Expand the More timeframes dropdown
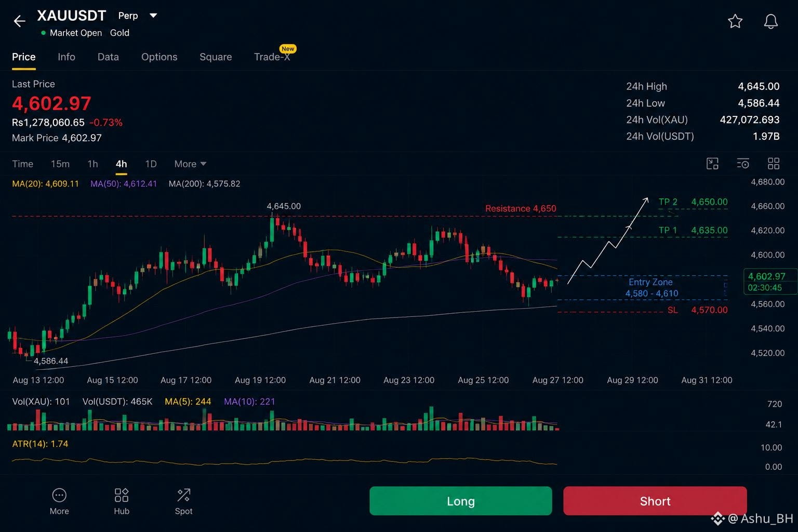Viewport: 798px width, 532px height. [x=190, y=164]
